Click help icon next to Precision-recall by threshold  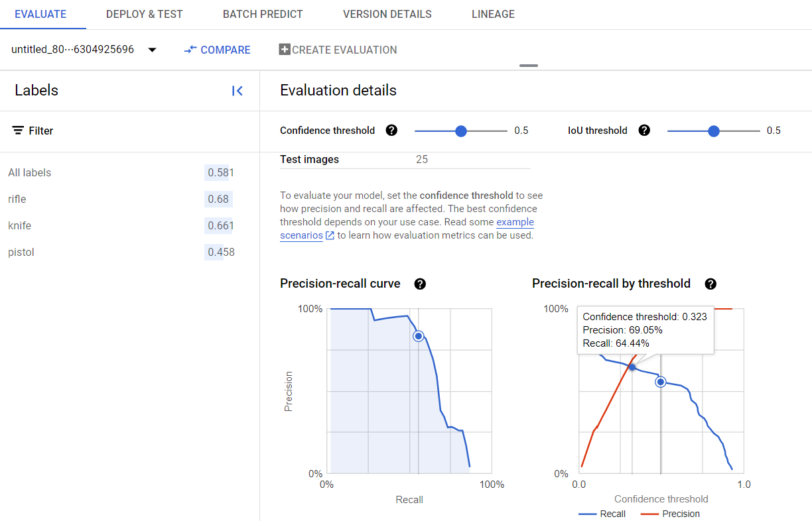pyautogui.click(x=710, y=284)
